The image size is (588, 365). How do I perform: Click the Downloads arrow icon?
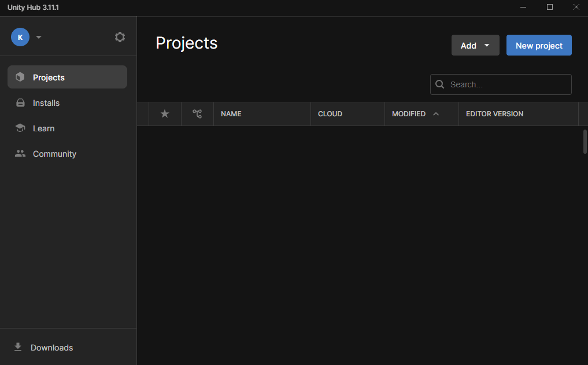pyautogui.click(x=18, y=347)
